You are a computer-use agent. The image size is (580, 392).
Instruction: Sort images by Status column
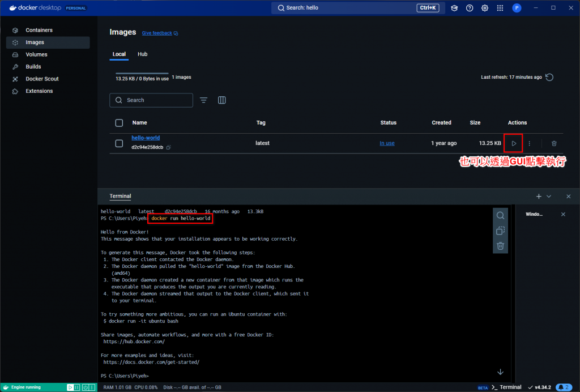point(389,123)
